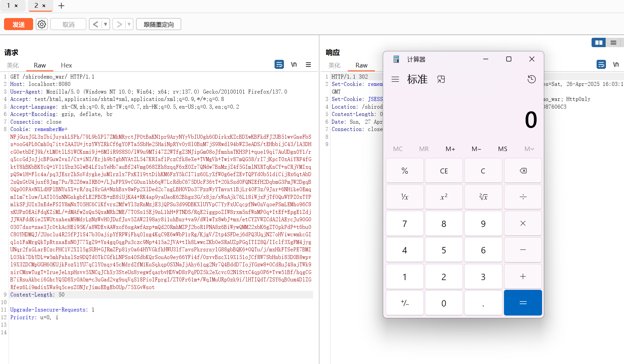Click the keep-on-top icon next to 标准

pyautogui.click(x=441, y=79)
